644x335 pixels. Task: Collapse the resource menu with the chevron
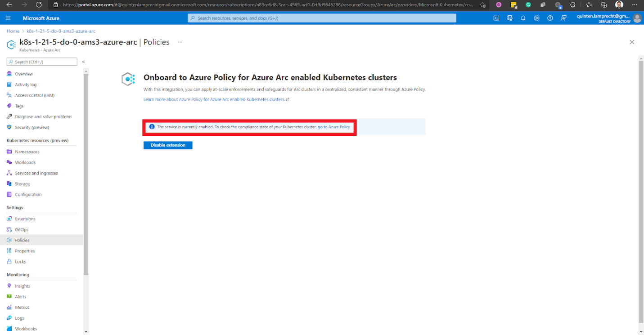(83, 62)
